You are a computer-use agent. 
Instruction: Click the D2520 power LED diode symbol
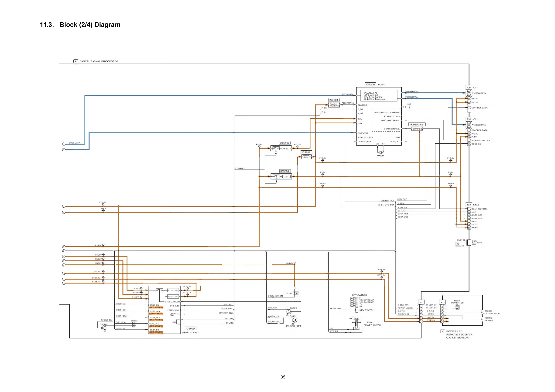point(457,307)
